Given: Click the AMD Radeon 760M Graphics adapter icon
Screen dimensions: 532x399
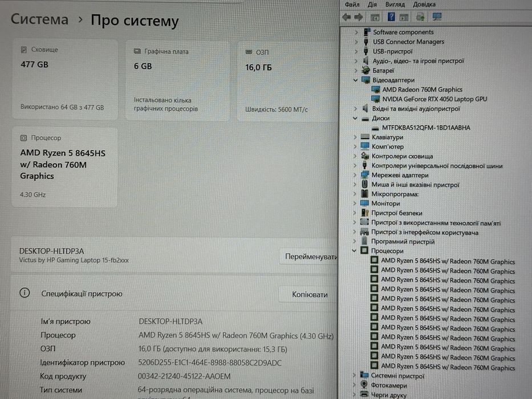Looking at the screenshot, I should [376, 89].
